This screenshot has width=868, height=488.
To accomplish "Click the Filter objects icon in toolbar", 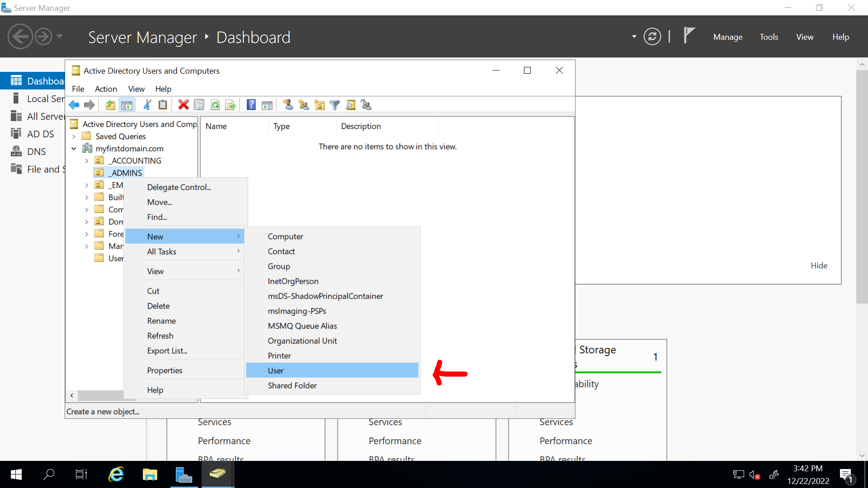I will (x=336, y=105).
